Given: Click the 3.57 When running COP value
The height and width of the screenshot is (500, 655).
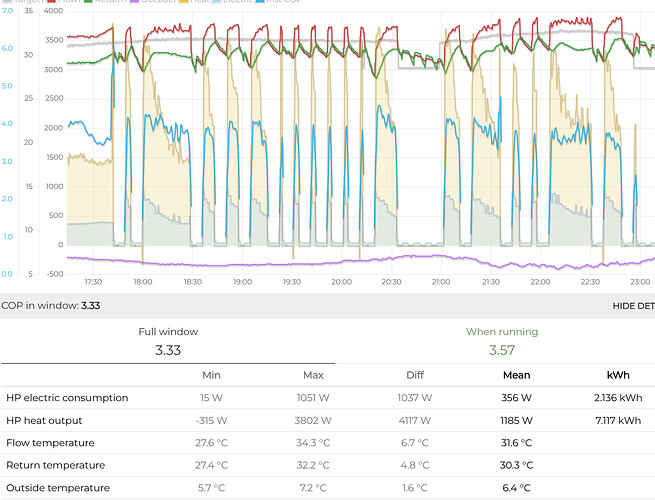Looking at the screenshot, I should click(x=501, y=350).
